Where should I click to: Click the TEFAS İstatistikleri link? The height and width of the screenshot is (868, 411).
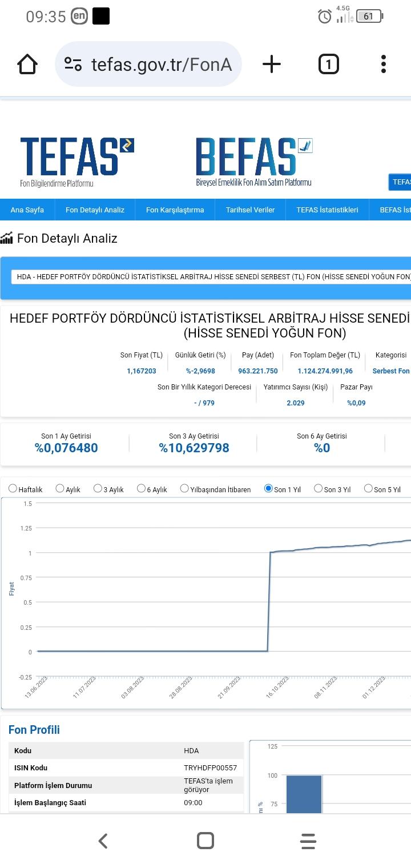coord(327,210)
